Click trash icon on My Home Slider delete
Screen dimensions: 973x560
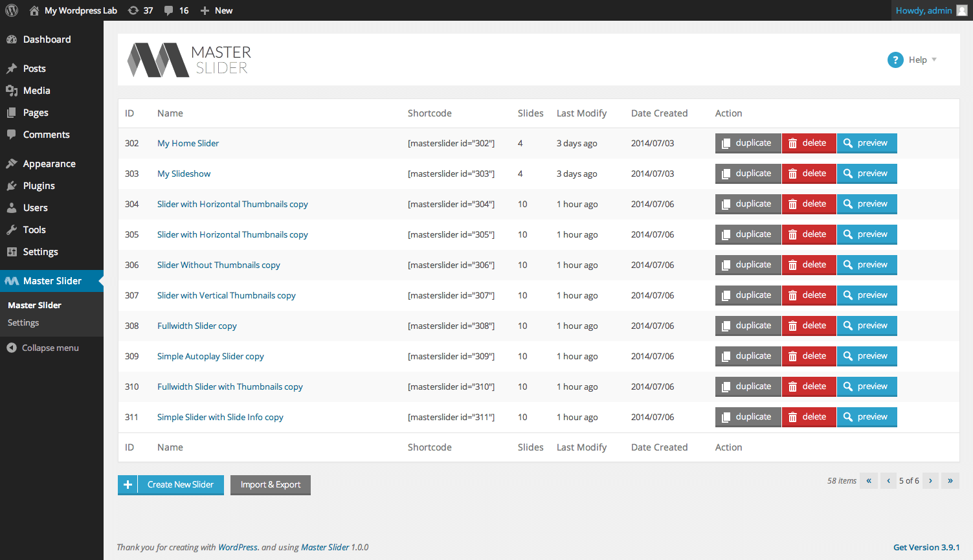[x=792, y=143]
